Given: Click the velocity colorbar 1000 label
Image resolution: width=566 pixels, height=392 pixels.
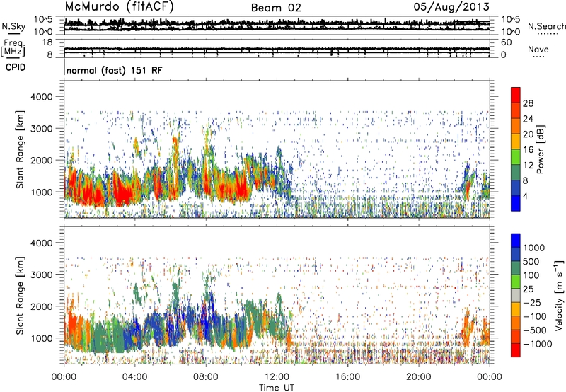Looking at the screenshot, I should click(534, 248).
